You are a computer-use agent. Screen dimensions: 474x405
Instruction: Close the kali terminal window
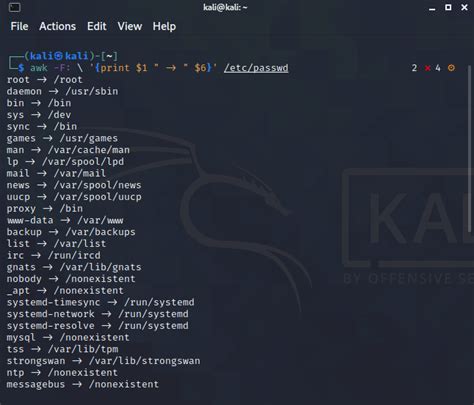464,7
